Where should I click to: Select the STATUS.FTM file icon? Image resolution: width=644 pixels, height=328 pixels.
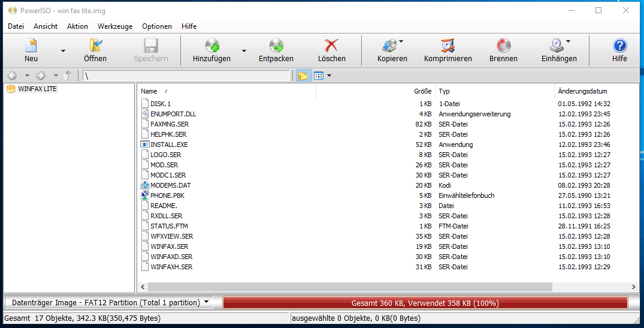pyautogui.click(x=144, y=226)
